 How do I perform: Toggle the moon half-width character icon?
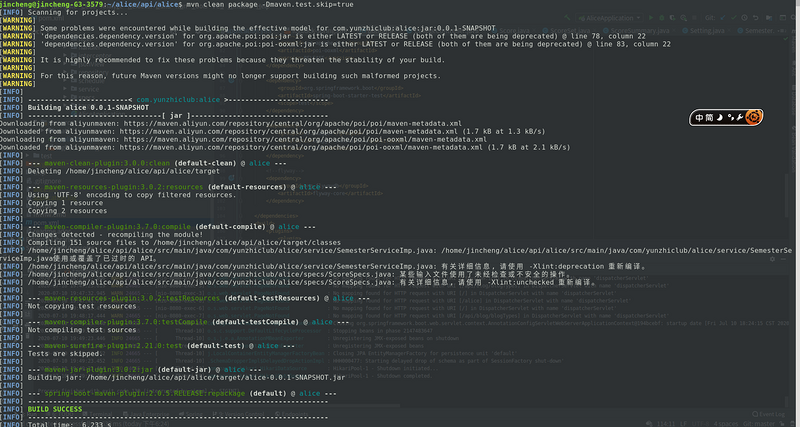(x=720, y=117)
